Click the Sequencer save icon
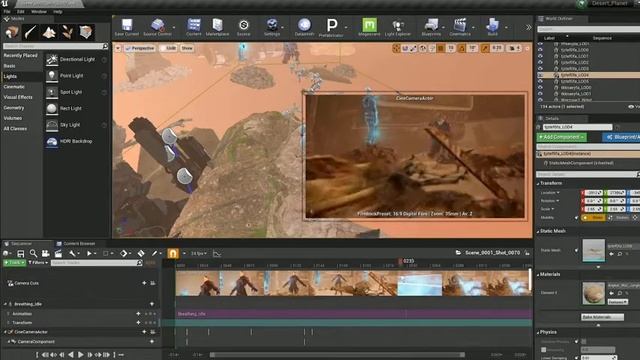 coord(20,253)
